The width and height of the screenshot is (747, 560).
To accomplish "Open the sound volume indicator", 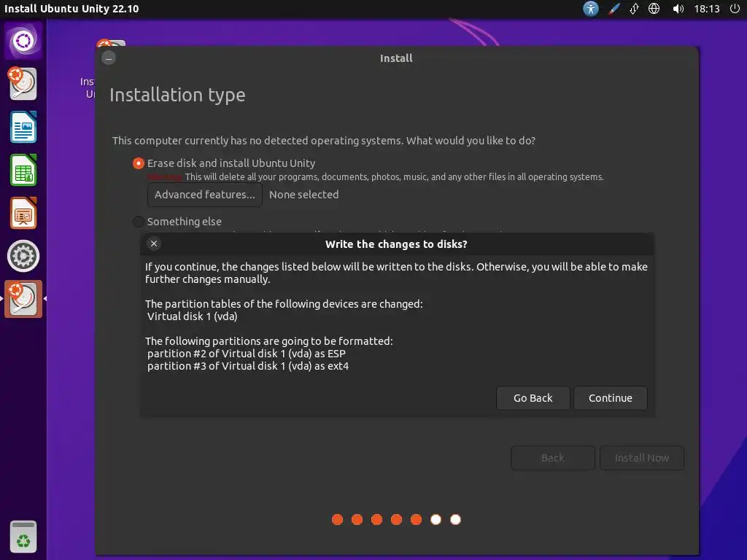I will 678,9.
